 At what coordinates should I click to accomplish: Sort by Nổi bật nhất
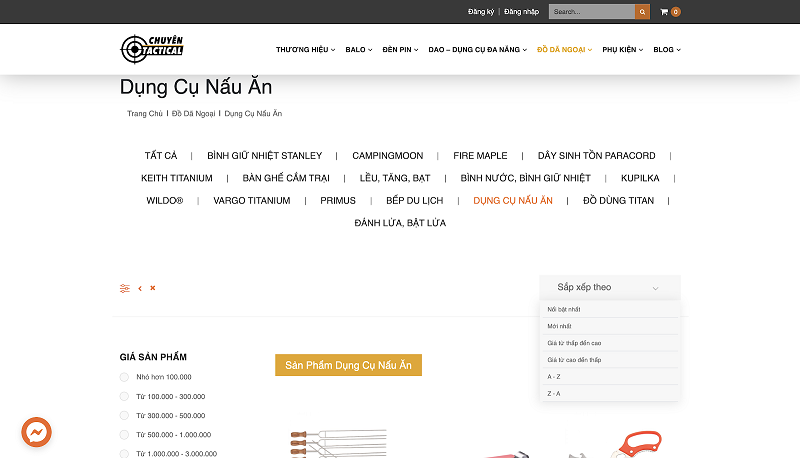610,309
